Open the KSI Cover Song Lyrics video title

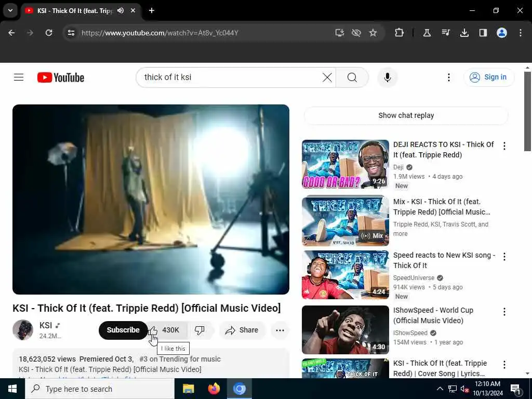coord(440,368)
